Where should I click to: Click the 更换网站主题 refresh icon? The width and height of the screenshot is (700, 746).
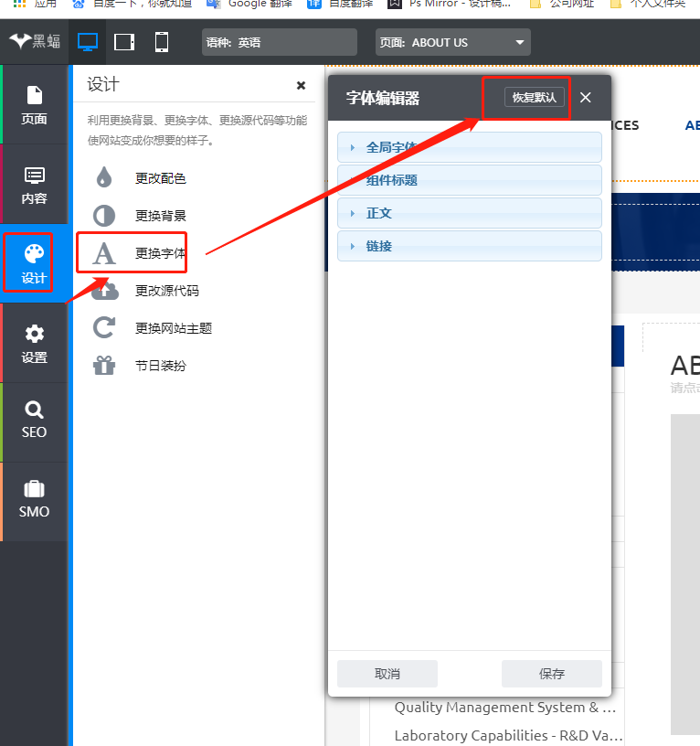coord(104,328)
